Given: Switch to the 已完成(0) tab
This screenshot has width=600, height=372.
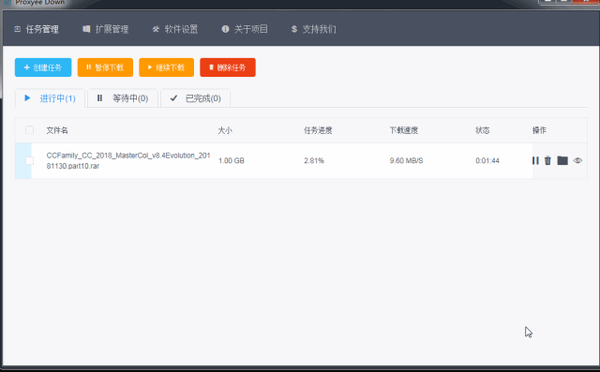Looking at the screenshot, I should click(x=196, y=98).
